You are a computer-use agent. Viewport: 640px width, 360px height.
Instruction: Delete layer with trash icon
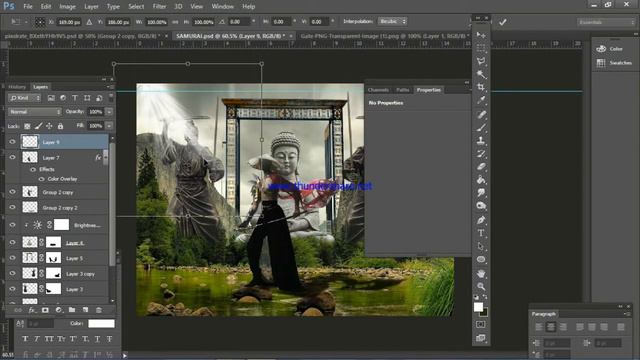click(99, 310)
